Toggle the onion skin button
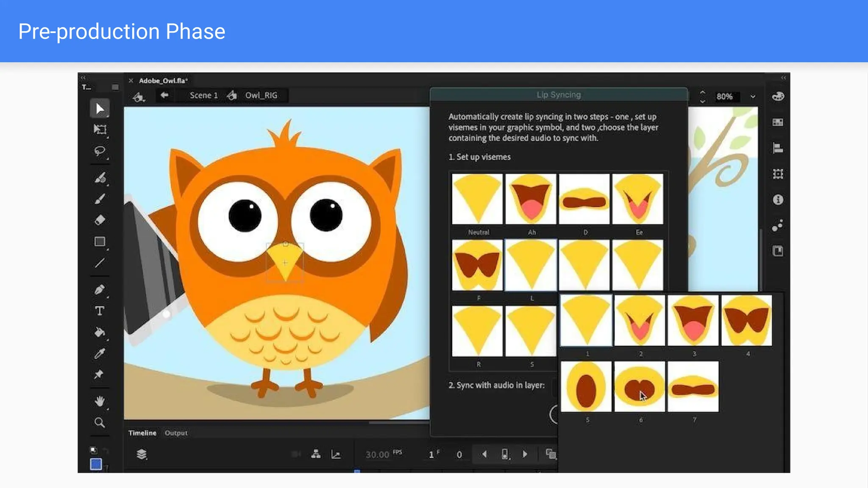The width and height of the screenshot is (868, 488). pos(551,454)
